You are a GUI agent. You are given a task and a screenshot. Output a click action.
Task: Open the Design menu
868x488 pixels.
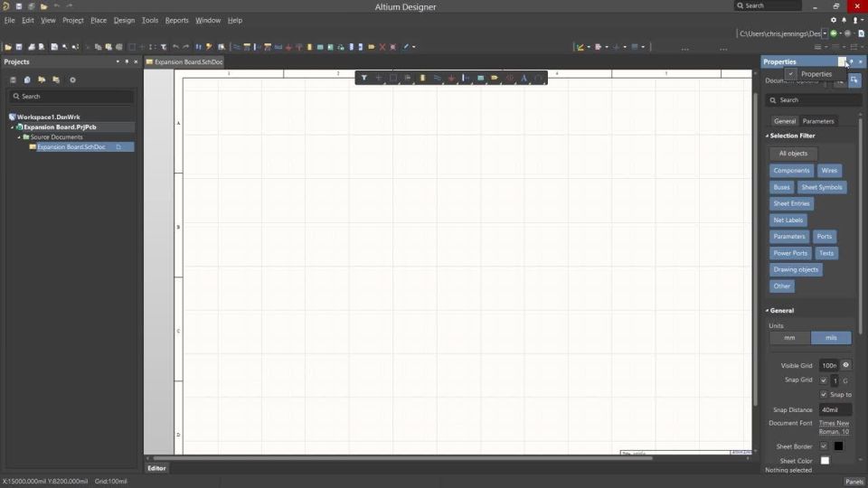click(x=124, y=21)
